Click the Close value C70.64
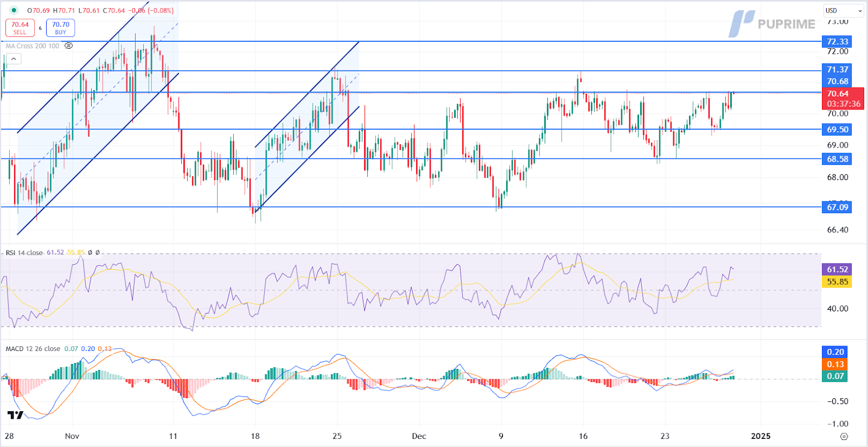868x447 pixels. 114,10
